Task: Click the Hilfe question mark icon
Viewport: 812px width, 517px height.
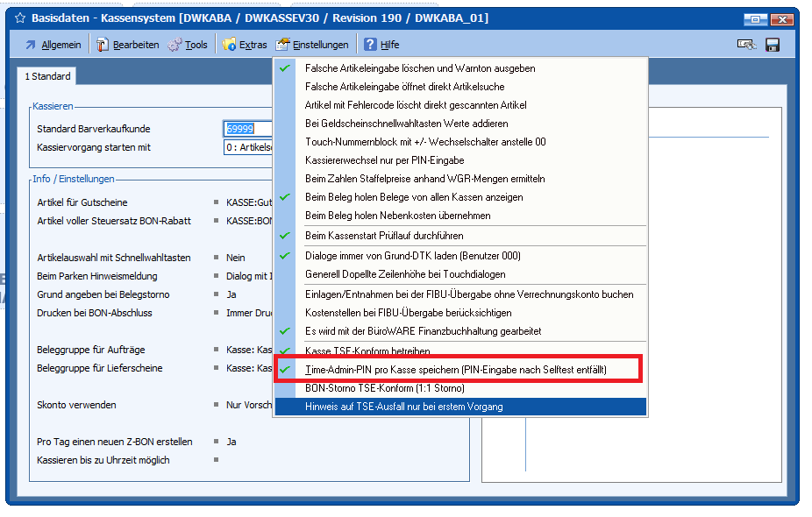Action: pyautogui.click(x=371, y=45)
